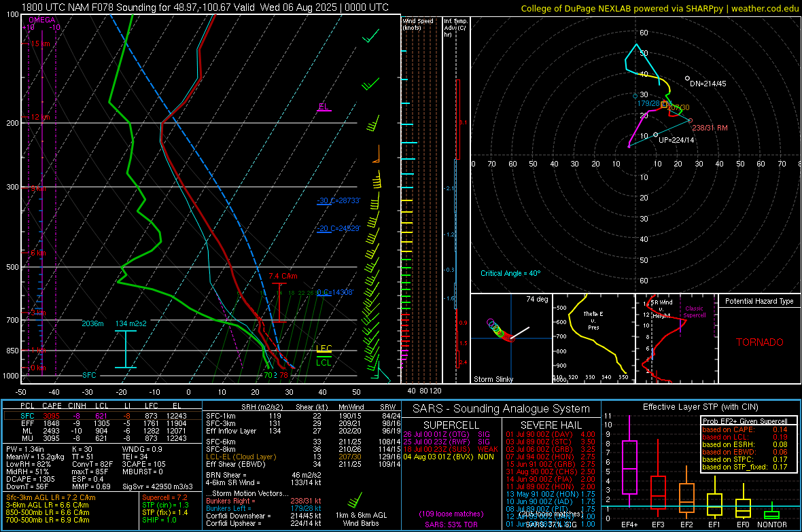The image size is (802, 532).
Task: Click the magenta OMEGA label
Action: coord(42,20)
